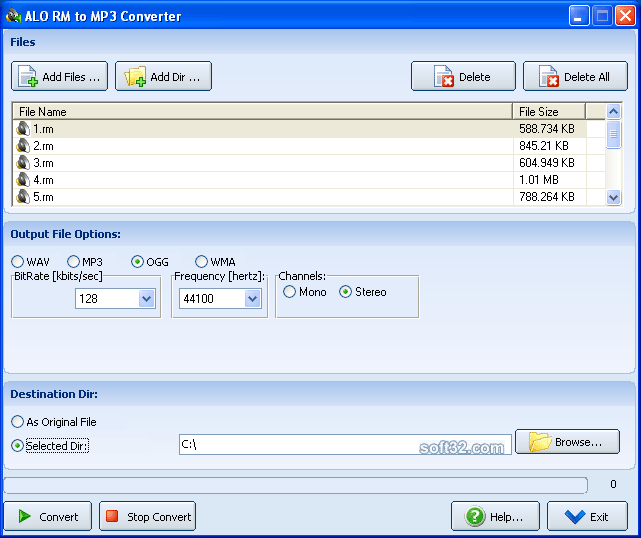Screen dimensions: 641x538
Task: Select file name 4.rm
Action: pos(43,180)
